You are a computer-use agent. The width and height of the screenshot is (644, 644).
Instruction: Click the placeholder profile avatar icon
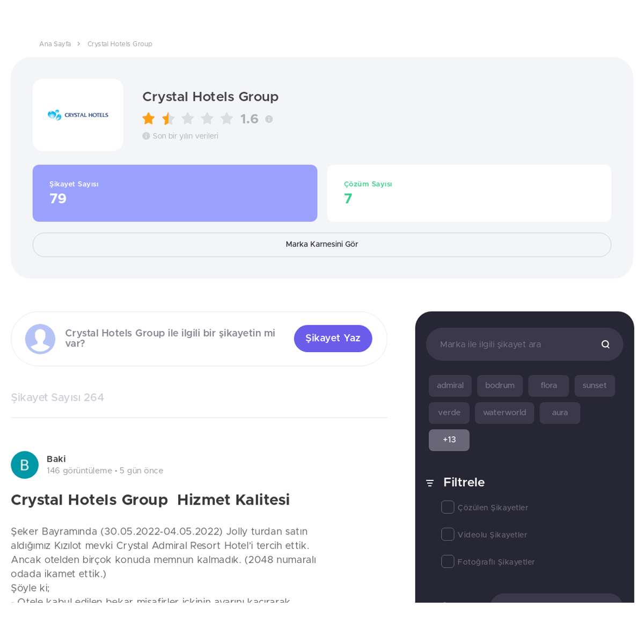[40, 339]
